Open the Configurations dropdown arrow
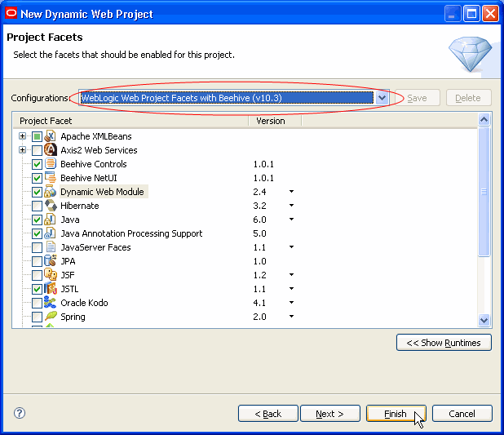 382,97
